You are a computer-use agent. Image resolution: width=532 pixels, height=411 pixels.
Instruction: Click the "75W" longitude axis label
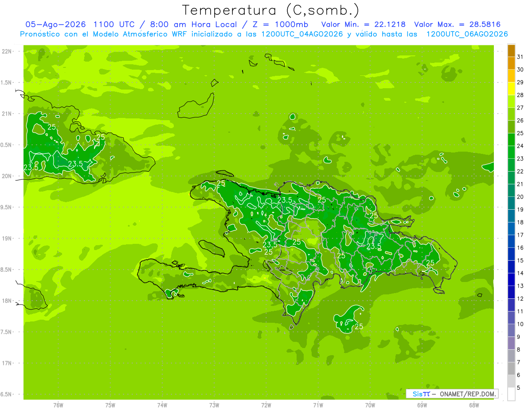coord(110,405)
